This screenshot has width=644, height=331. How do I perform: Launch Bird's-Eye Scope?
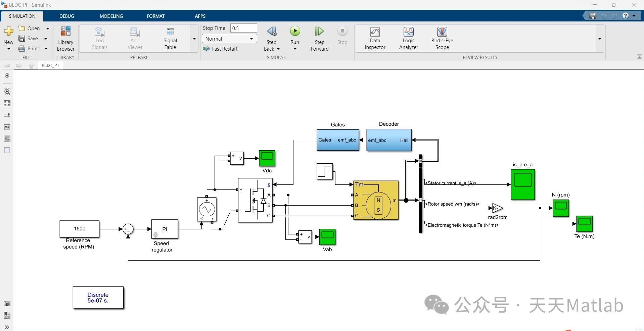(442, 38)
